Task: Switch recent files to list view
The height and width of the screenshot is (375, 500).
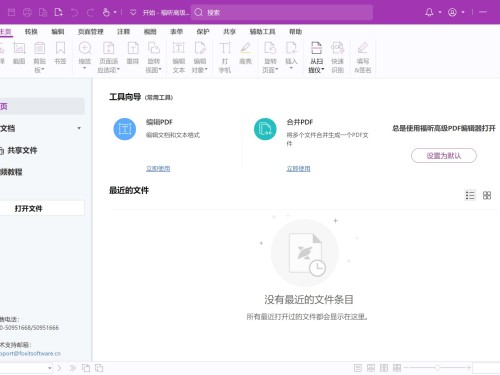Action: coord(470,195)
